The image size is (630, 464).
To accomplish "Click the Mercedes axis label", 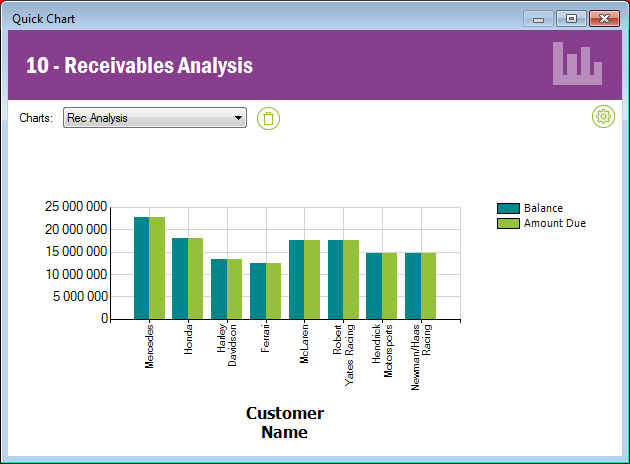I will [149, 347].
